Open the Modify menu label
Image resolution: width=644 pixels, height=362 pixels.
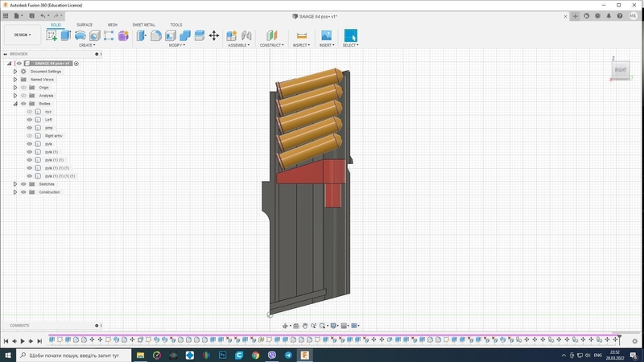pos(176,45)
